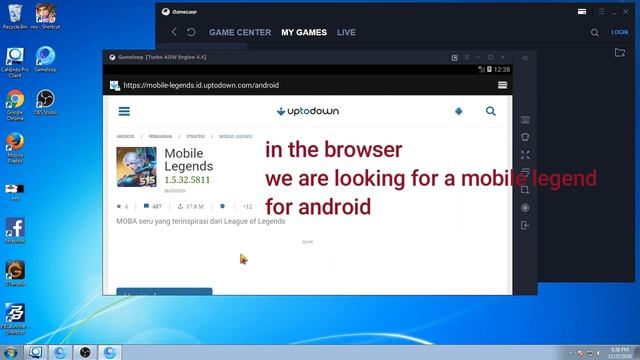Click the Gameloop refresh icon
The height and width of the screenshot is (360, 640).
tap(191, 32)
